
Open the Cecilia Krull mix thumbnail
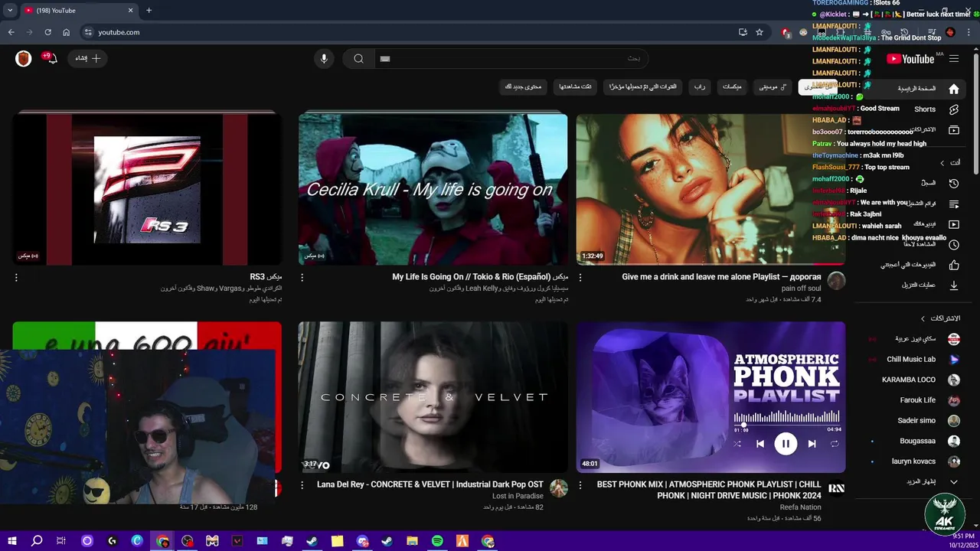[433, 189]
